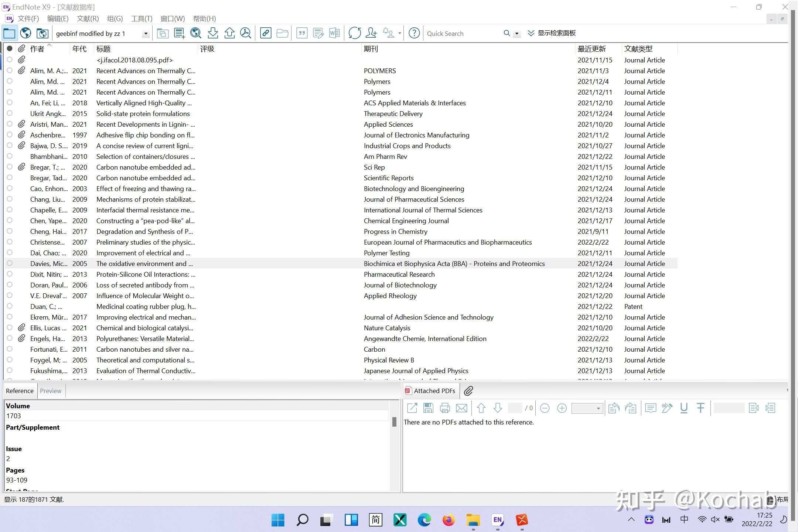Viewport: 798px width, 532px height.
Task: Click Copy to Local Library icon
Action: click(x=163, y=33)
